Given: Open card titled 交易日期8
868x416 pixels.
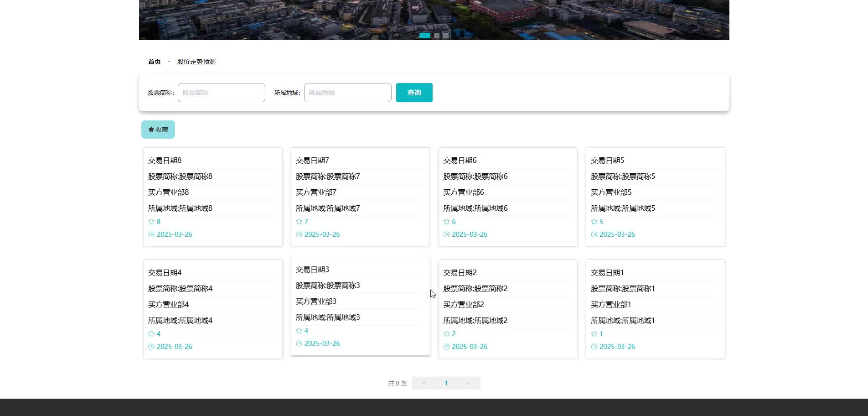Looking at the screenshot, I should [x=213, y=197].
